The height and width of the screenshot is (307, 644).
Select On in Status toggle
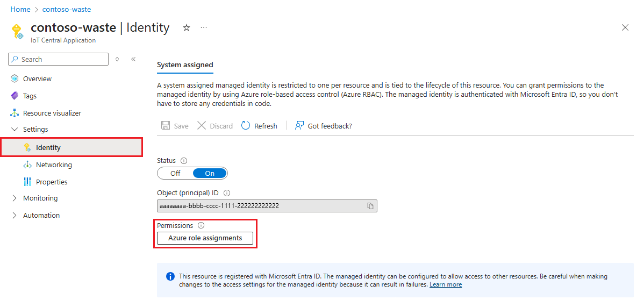click(210, 174)
